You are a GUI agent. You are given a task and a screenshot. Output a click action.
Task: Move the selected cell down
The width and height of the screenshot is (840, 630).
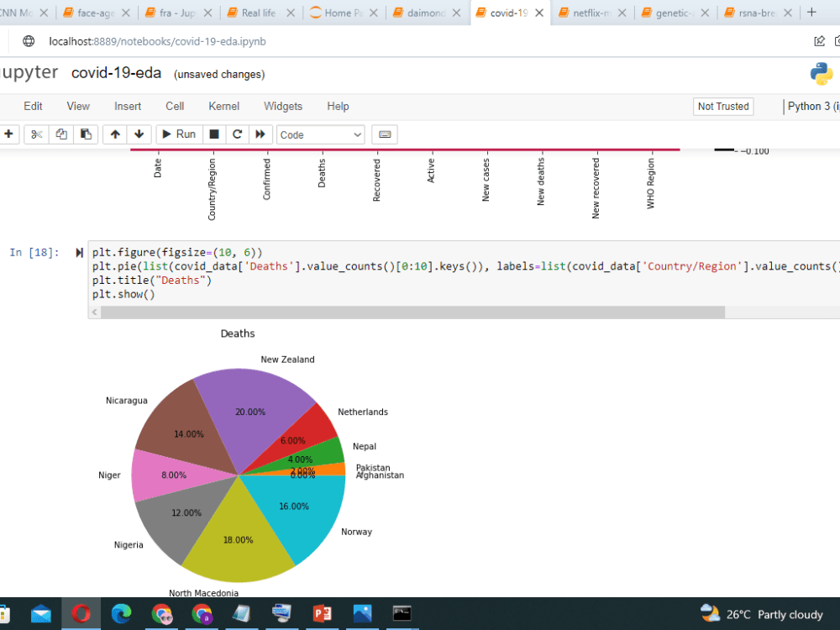click(138, 134)
